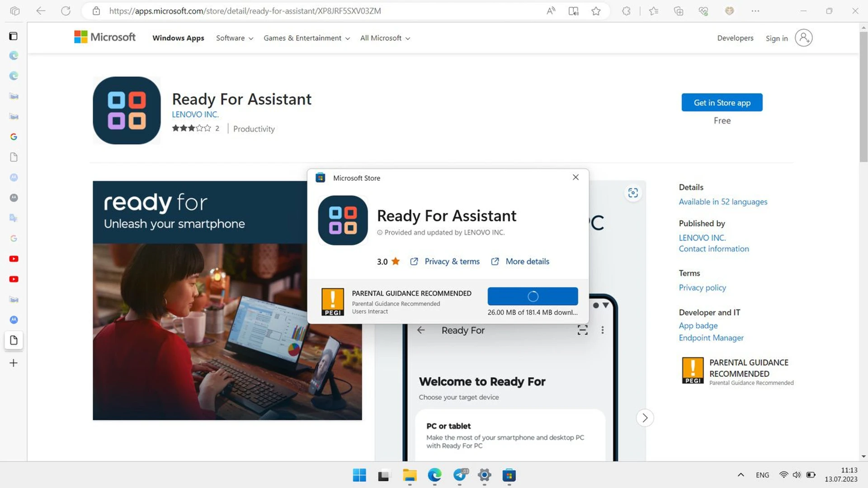Open the Windows Start menu
This screenshot has height=488, width=868.
coord(359,475)
